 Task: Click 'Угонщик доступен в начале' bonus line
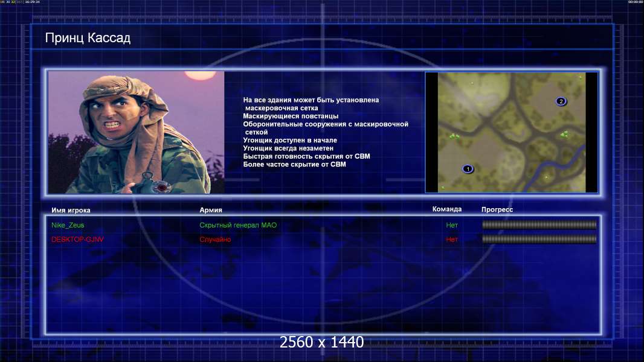click(x=290, y=140)
